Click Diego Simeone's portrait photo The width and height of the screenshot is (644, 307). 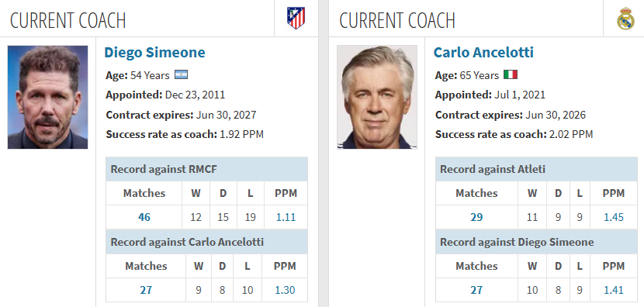click(x=47, y=97)
